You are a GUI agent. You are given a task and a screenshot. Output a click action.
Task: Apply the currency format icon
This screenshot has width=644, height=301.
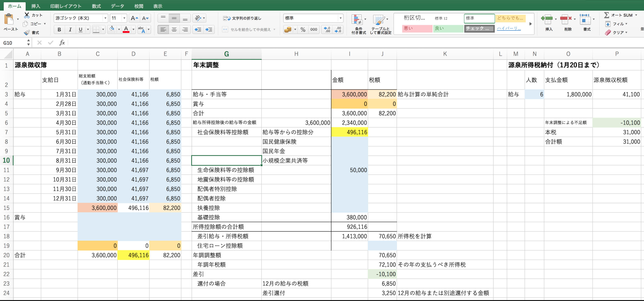click(288, 29)
